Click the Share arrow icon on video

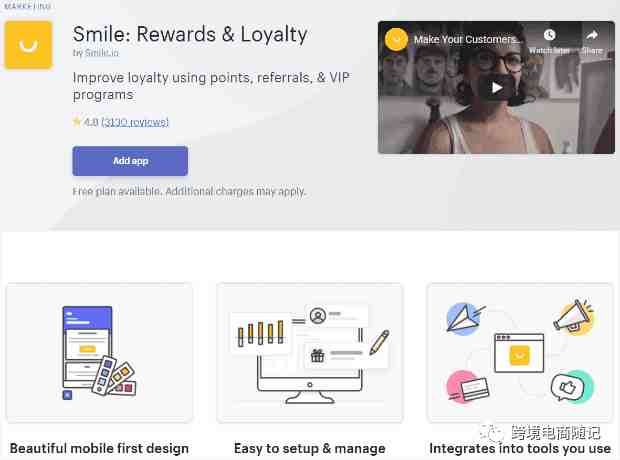pos(592,36)
